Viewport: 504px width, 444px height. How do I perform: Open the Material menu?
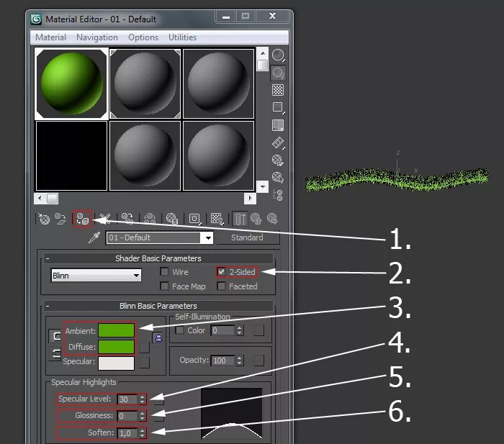[x=50, y=37]
